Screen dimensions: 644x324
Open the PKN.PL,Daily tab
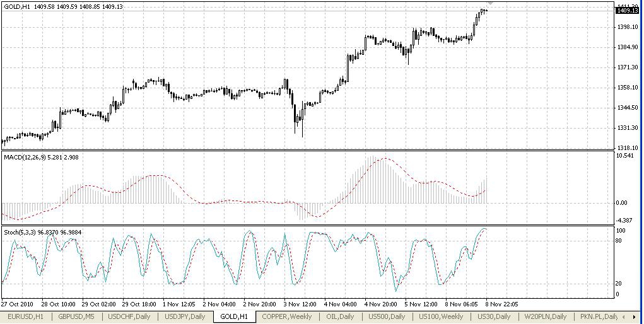click(599, 316)
